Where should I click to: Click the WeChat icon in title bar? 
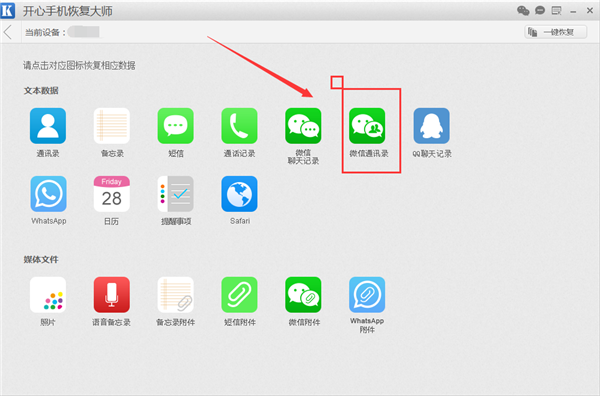click(523, 10)
